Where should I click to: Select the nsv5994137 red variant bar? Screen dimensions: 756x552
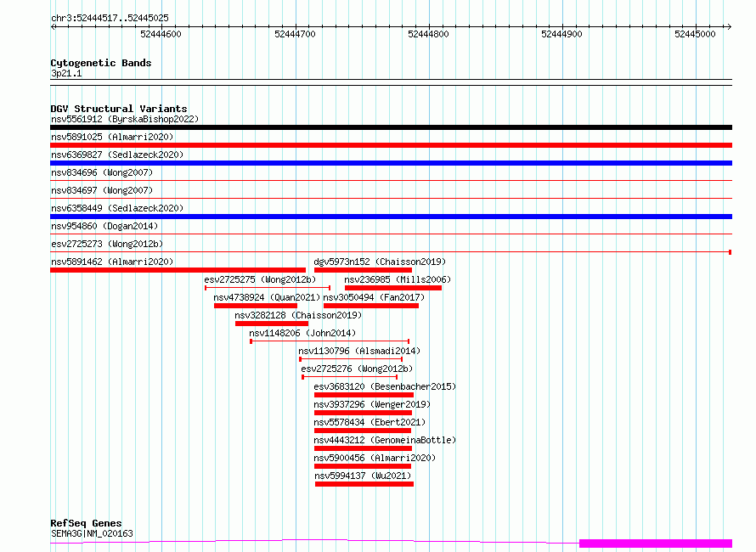(x=364, y=484)
